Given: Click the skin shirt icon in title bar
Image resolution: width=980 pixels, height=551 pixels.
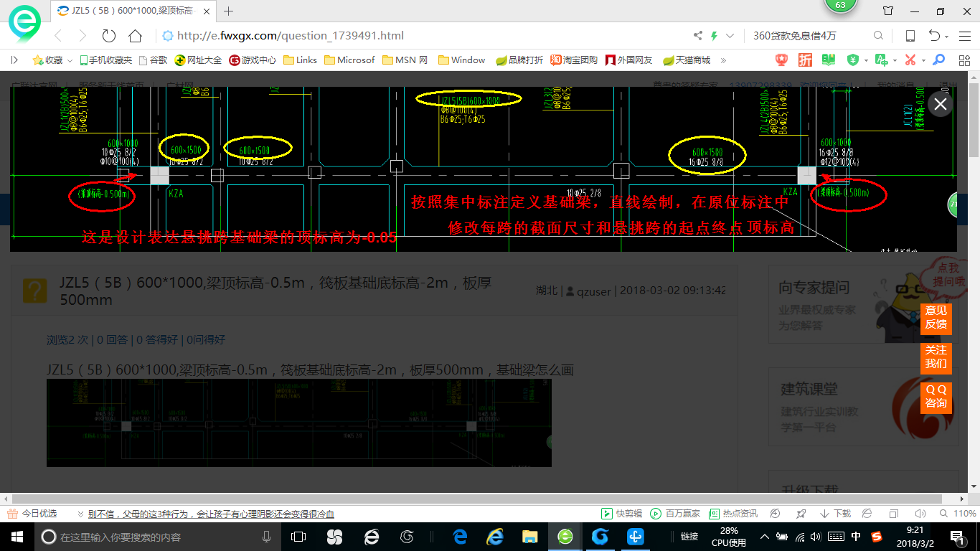Looking at the screenshot, I should [888, 11].
